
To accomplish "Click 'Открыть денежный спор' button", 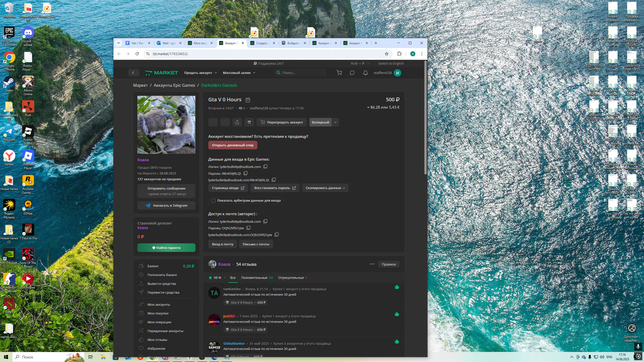I will (x=232, y=145).
